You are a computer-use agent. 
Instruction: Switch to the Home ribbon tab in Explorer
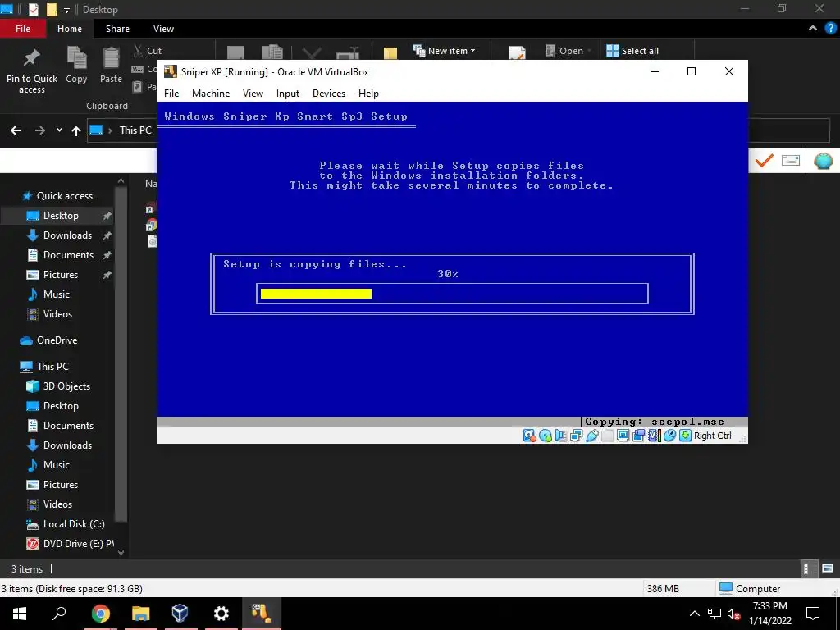[x=70, y=29]
